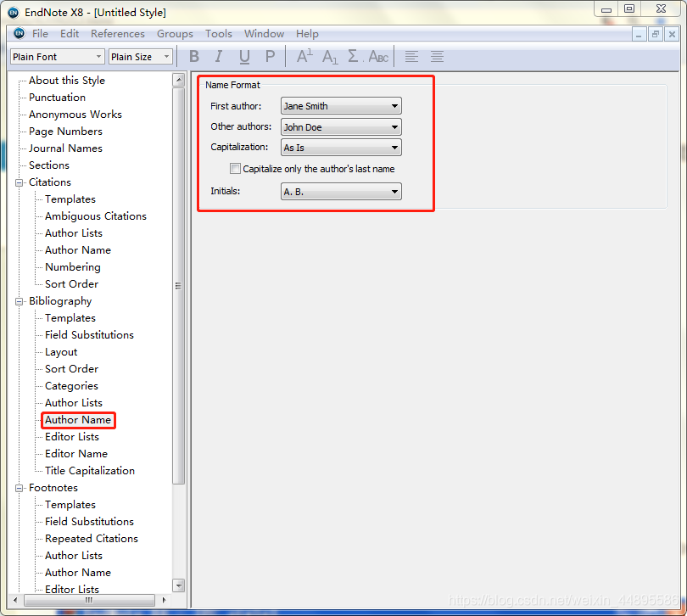Screen dimensions: 687x616
Task: Select About this Style item
Action: click(67, 81)
